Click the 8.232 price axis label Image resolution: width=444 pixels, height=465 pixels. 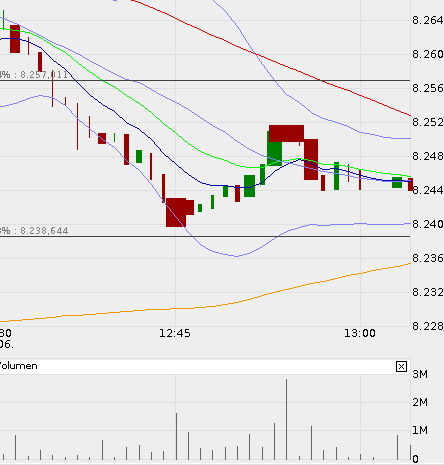428,292
